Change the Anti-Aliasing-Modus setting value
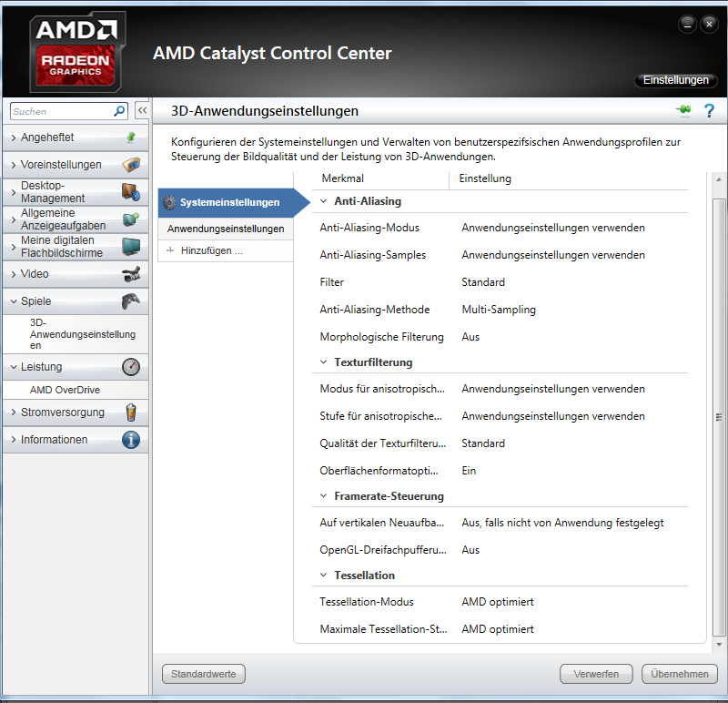Image resolution: width=728 pixels, height=703 pixels. [553, 228]
